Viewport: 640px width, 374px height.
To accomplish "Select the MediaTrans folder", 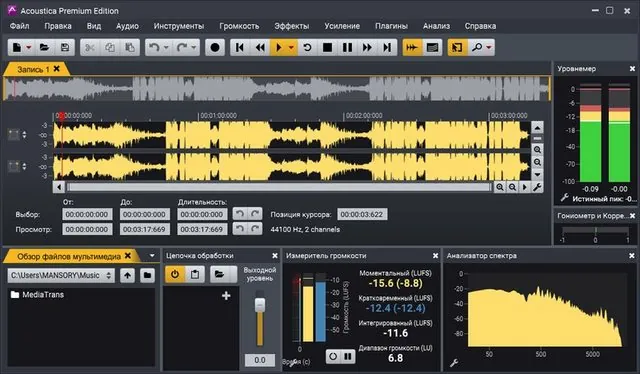I will (x=38, y=294).
